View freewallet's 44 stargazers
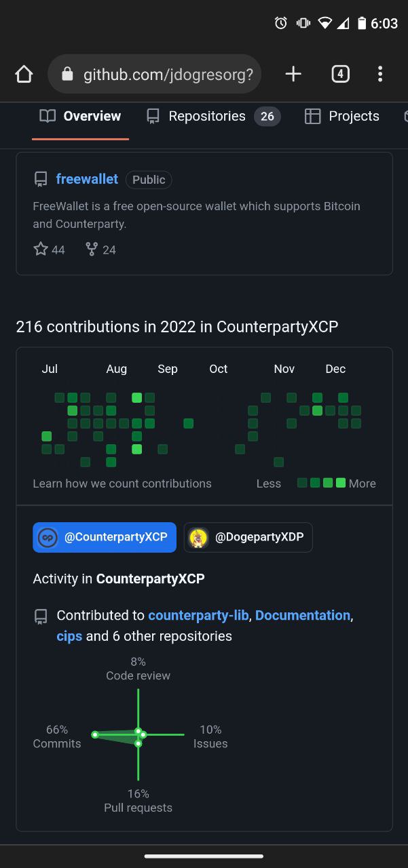 click(x=49, y=250)
